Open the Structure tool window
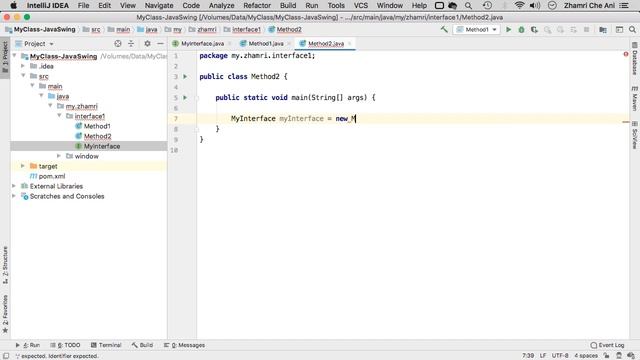Image resolution: width=640 pixels, height=360 pixels. tap(5, 265)
